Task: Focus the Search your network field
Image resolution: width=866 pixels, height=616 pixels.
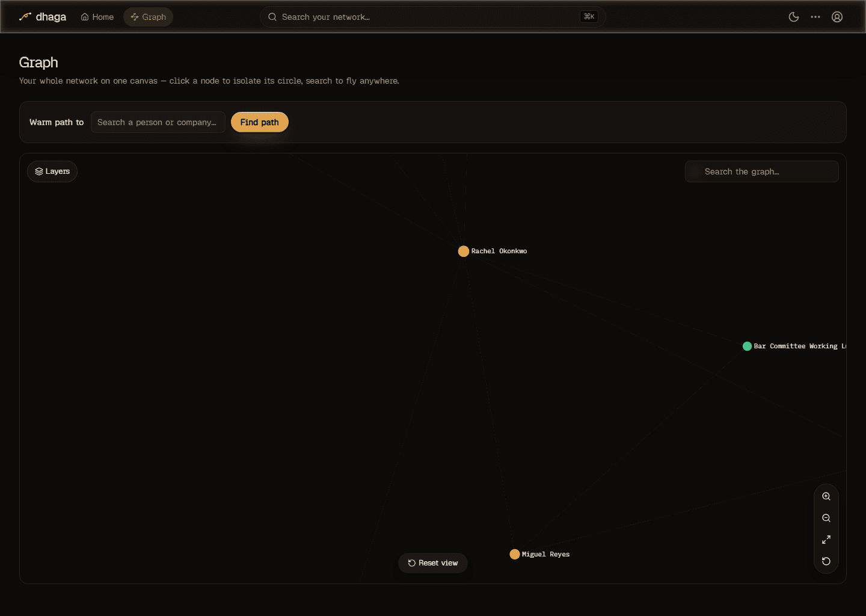Action: [432, 17]
